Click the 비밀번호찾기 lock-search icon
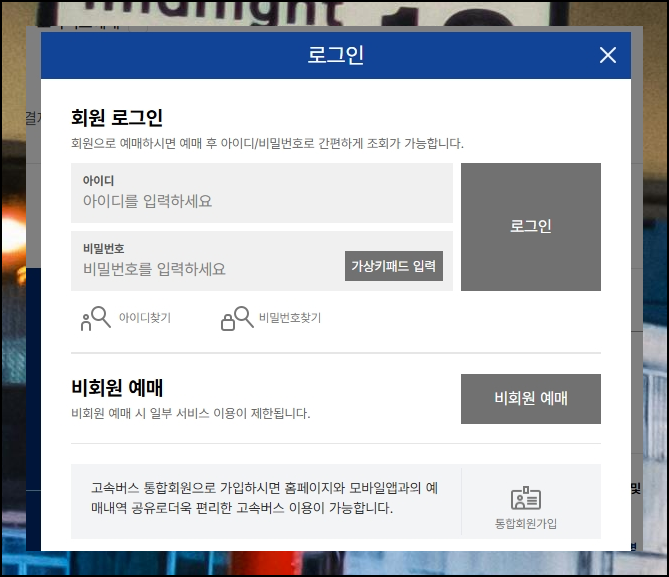Image resolution: width=669 pixels, height=577 pixels. pos(237,318)
